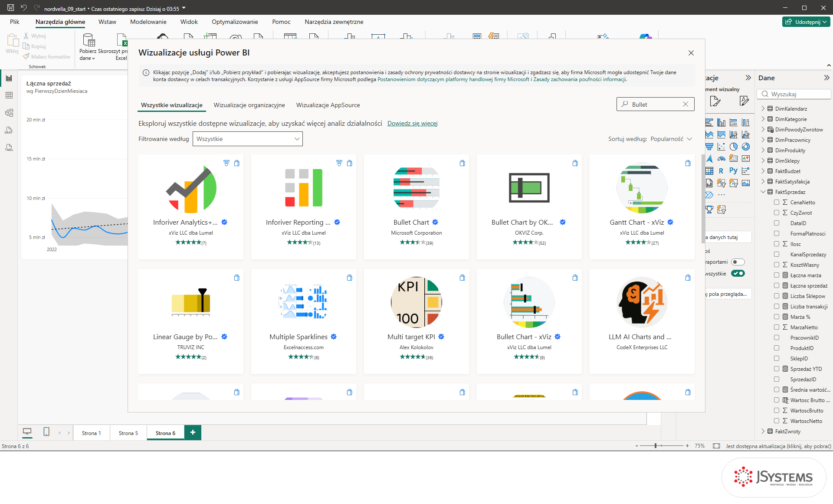
Task: Open the Widok ribbon tab
Action: (x=189, y=22)
